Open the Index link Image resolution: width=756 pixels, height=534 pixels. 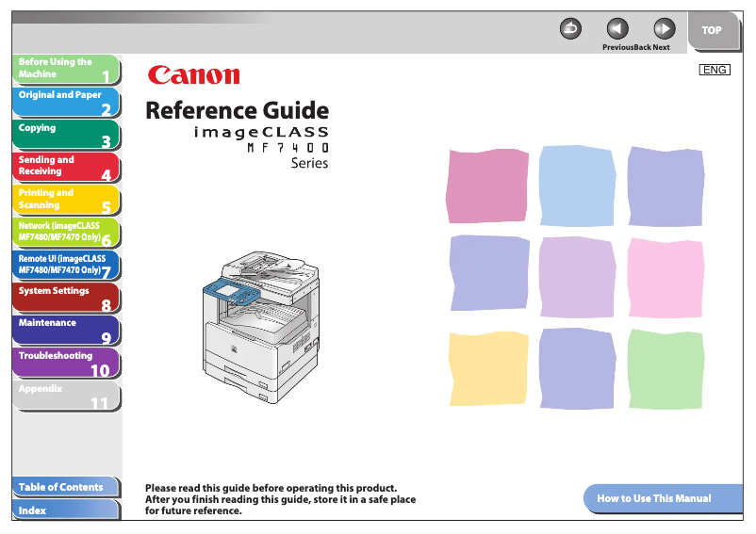pyautogui.click(x=65, y=510)
